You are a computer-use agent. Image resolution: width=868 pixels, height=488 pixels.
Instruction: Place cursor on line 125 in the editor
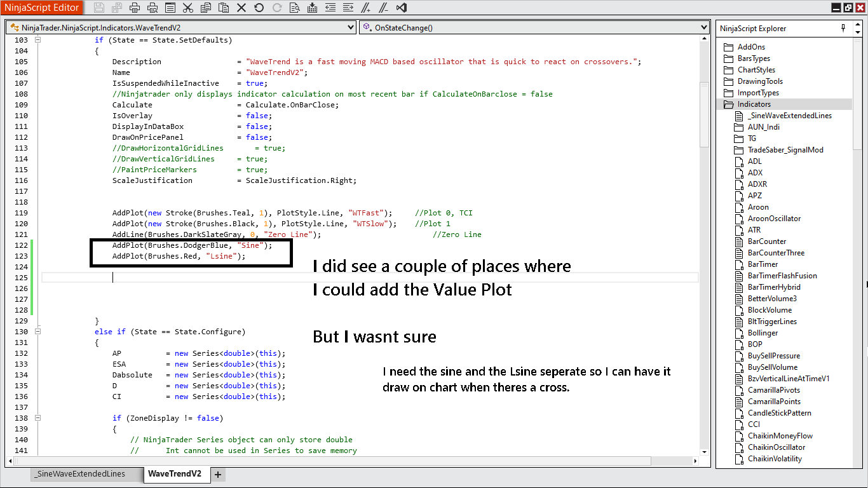point(370,278)
